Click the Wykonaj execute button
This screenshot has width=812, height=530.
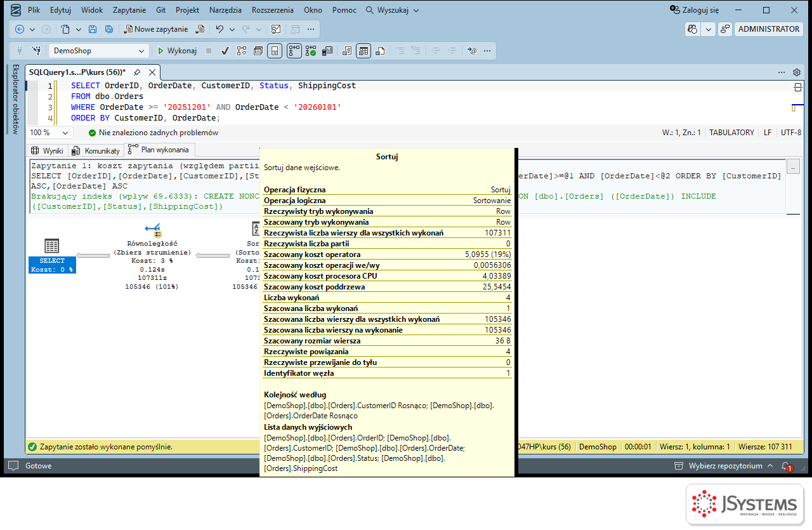click(177, 51)
